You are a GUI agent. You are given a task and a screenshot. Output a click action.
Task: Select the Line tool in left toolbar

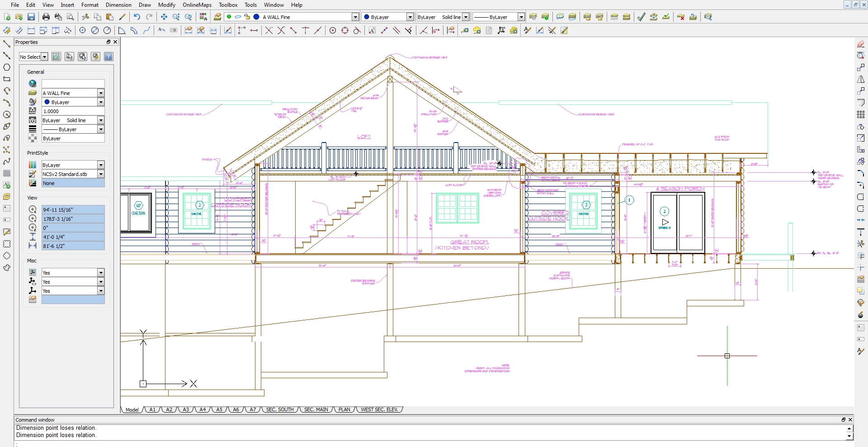pyautogui.click(x=7, y=44)
